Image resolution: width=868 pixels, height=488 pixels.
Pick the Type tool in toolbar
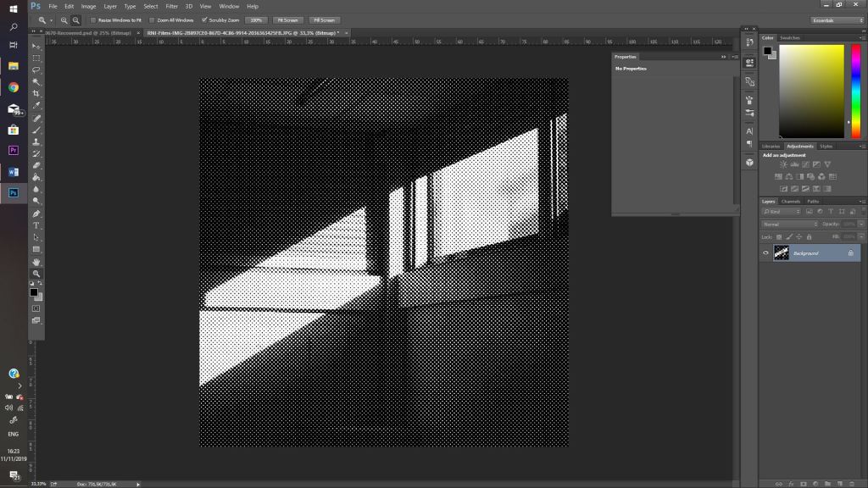click(x=36, y=225)
